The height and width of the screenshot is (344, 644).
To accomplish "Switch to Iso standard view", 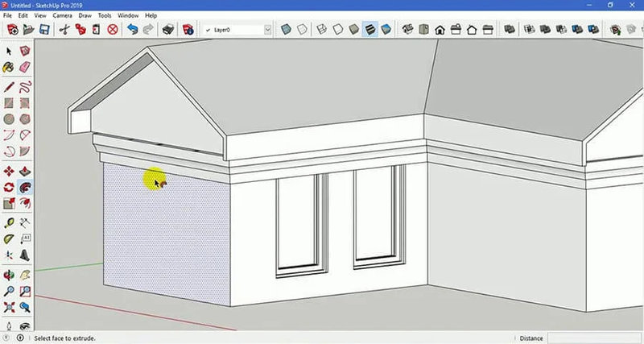I will tap(407, 30).
